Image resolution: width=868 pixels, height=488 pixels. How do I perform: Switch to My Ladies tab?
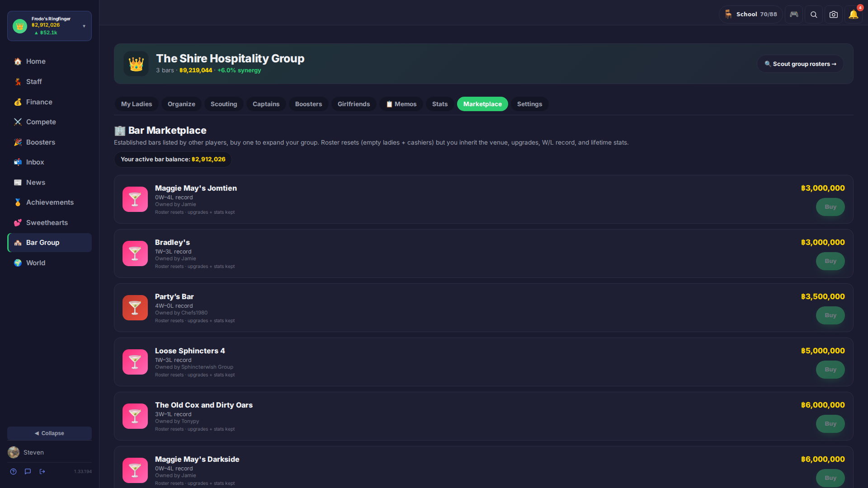(137, 104)
